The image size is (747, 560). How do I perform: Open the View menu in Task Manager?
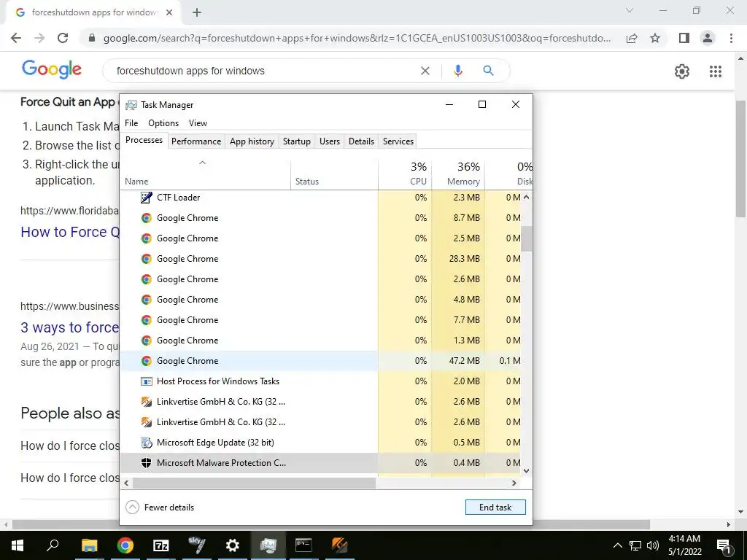198,122
